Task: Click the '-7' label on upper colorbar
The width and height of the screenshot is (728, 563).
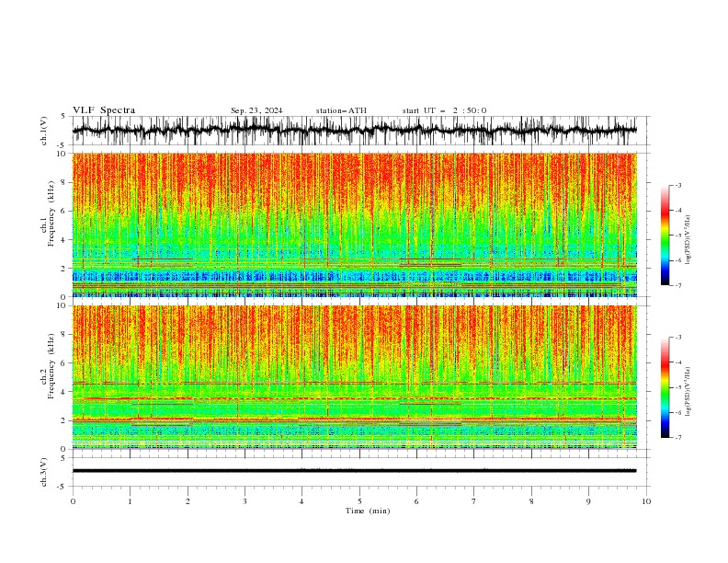Action: 677,285
